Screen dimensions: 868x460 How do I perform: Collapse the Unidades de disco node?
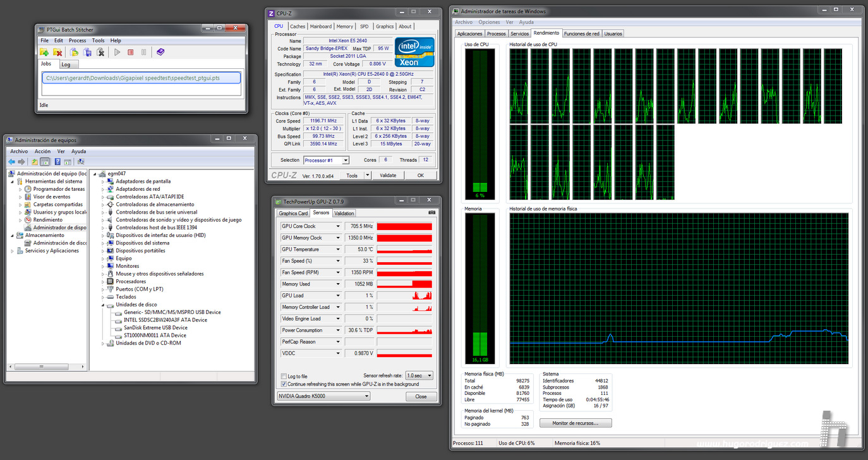tap(104, 305)
